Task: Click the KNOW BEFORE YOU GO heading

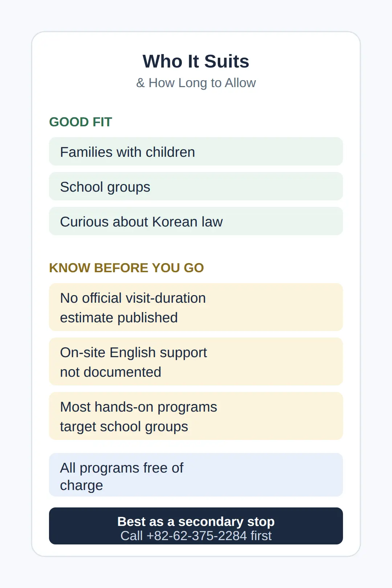Action: 126,268
